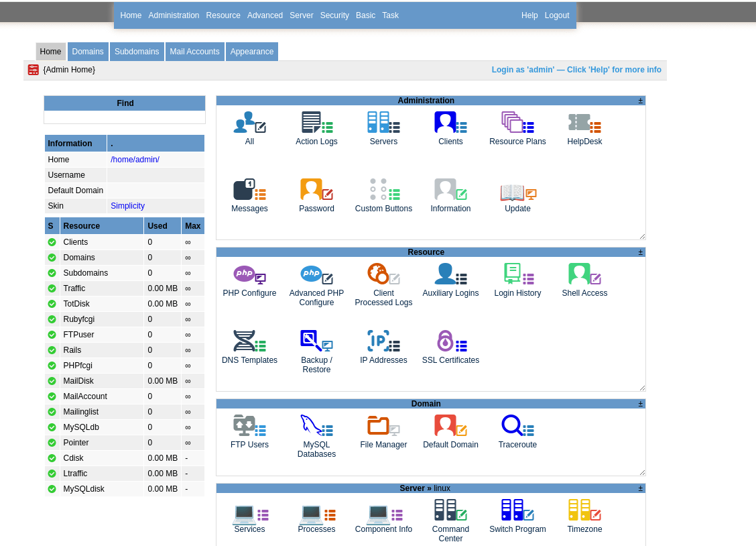Switch to the Mail Accounts tab

[194, 52]
